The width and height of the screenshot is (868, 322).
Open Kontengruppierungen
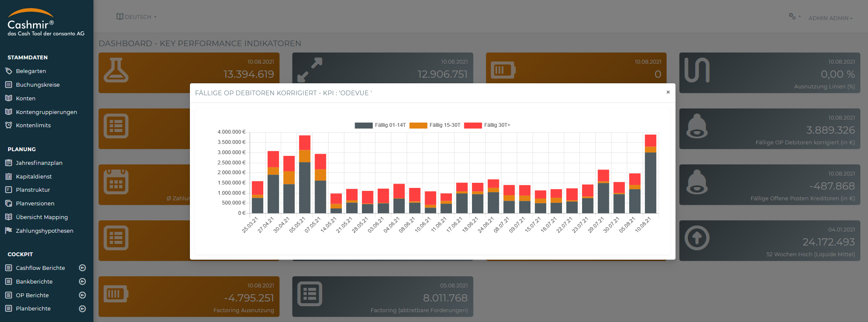(x=47, y=112)
